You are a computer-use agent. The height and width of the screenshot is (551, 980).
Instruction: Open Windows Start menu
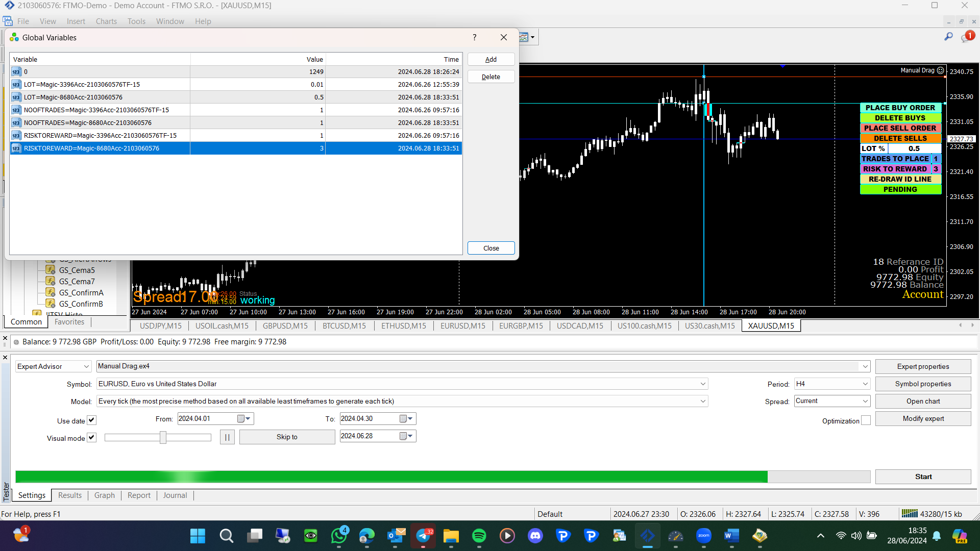[x=198, y=536]
